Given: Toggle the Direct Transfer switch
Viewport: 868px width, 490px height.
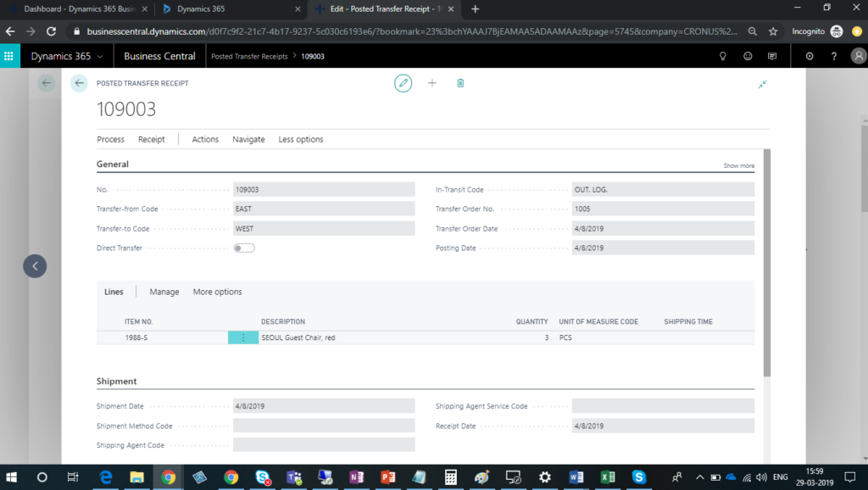Looking at the screenshot, I should click(x=244, y=248).
